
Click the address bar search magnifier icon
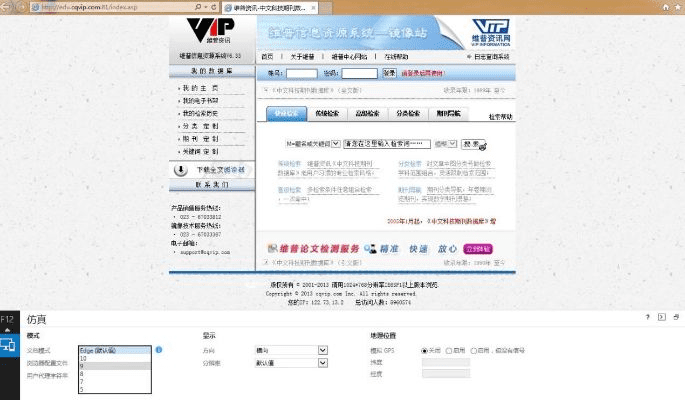pyautogui.click(x=198, y=7)
